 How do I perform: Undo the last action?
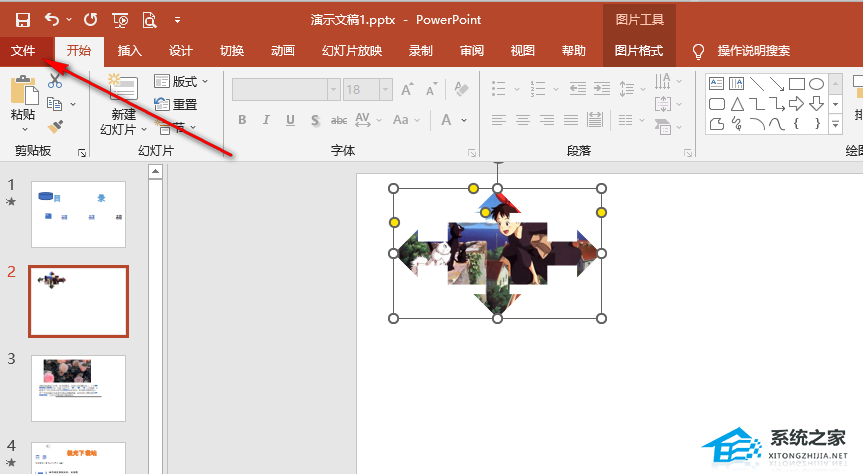click(x=52, y=20)
